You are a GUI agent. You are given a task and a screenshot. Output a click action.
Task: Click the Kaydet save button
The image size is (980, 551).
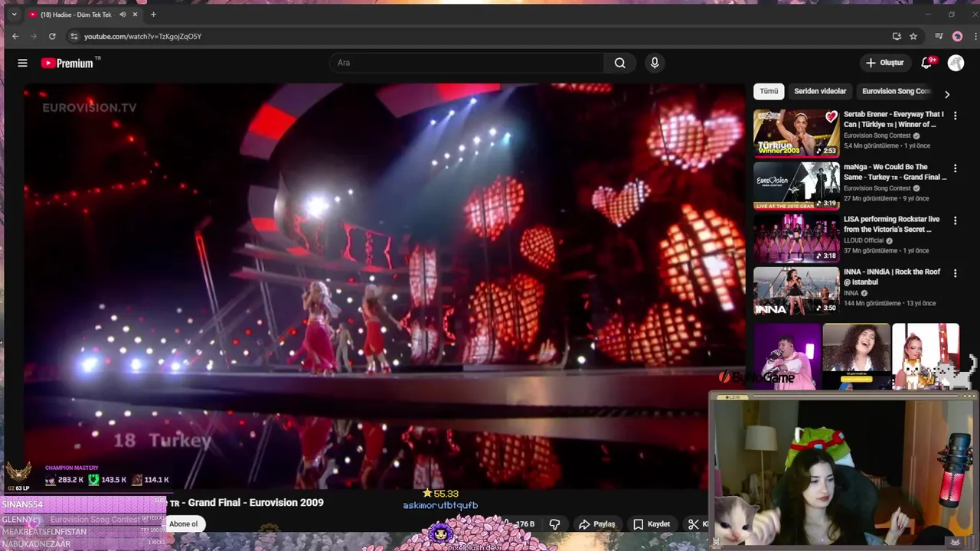652,524
